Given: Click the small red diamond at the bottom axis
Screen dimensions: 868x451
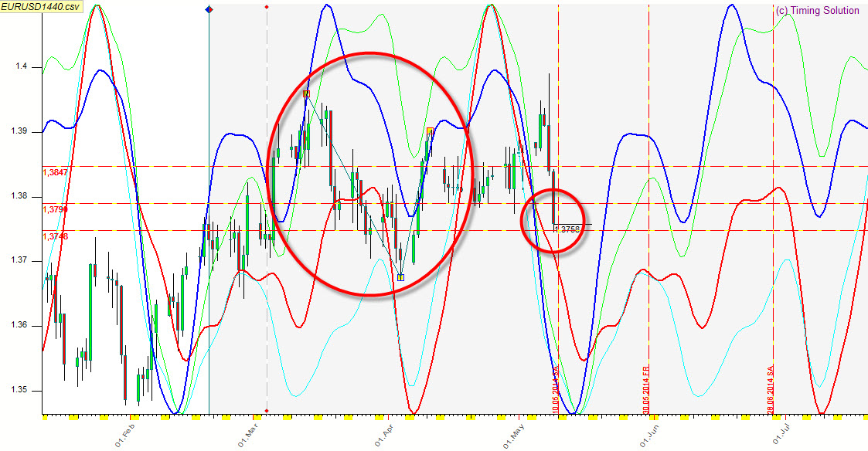Looking at the screenshot, I should [267, 411].
